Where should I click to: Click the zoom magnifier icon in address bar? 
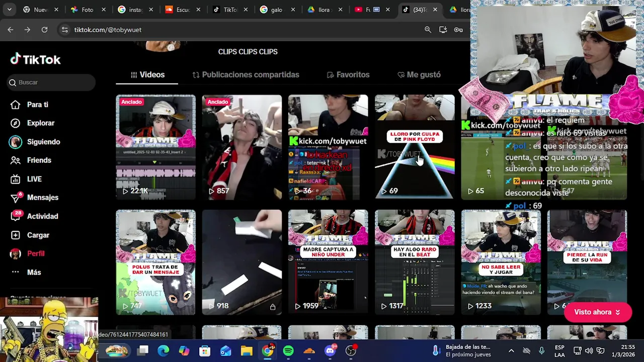point(428,30)
